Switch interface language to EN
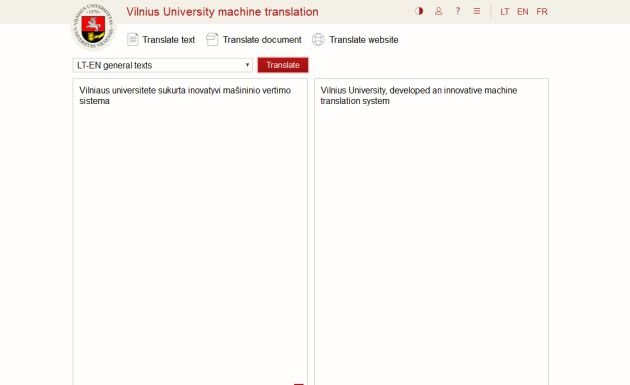This screenshot has height=385, width=630. click(x=523, y=12)
